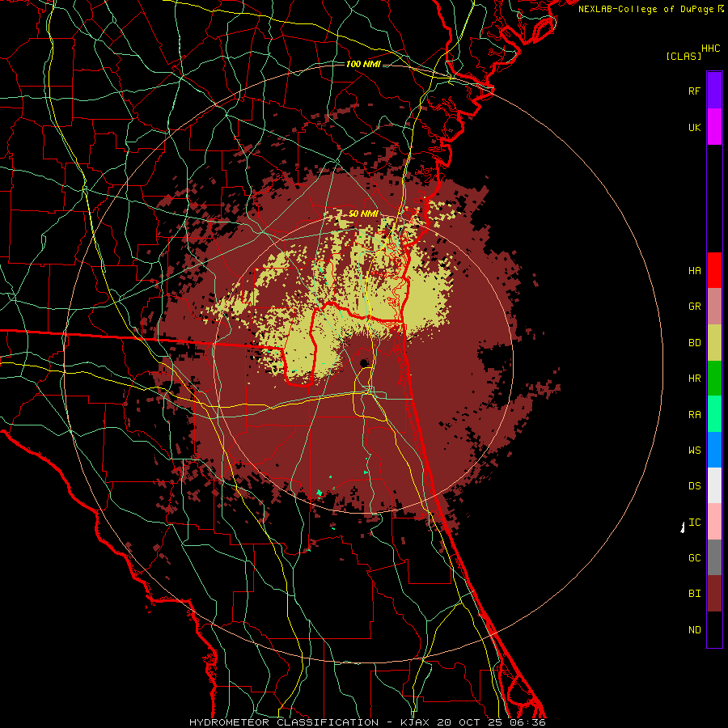
Task: Click the 50 NMI range ring label
Action: click(x=363, y=214)
